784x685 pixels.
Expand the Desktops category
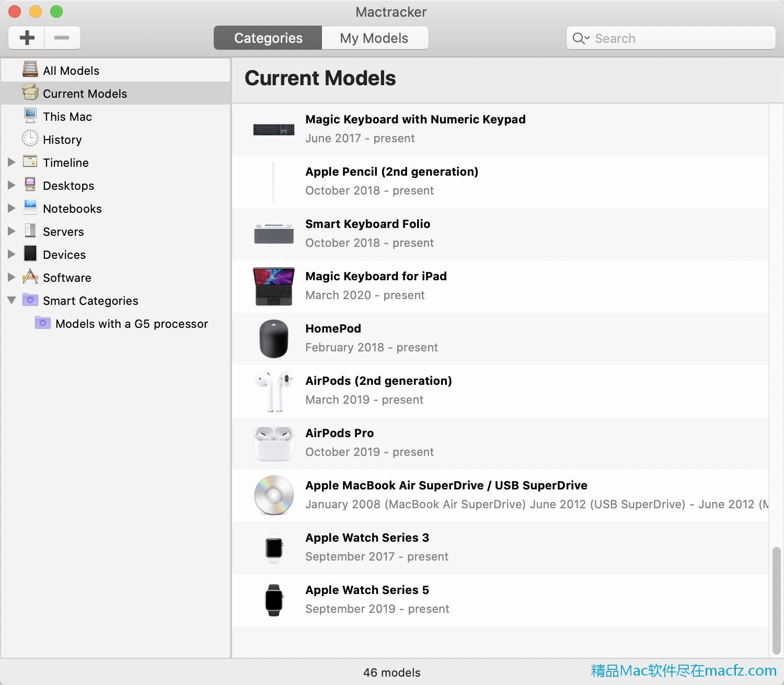11,185
